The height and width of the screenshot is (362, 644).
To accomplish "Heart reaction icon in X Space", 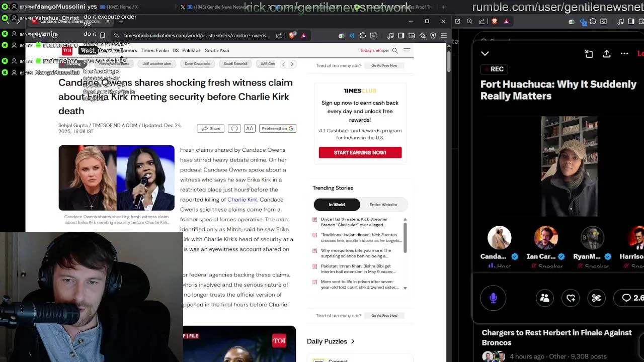I will point(571,298).
